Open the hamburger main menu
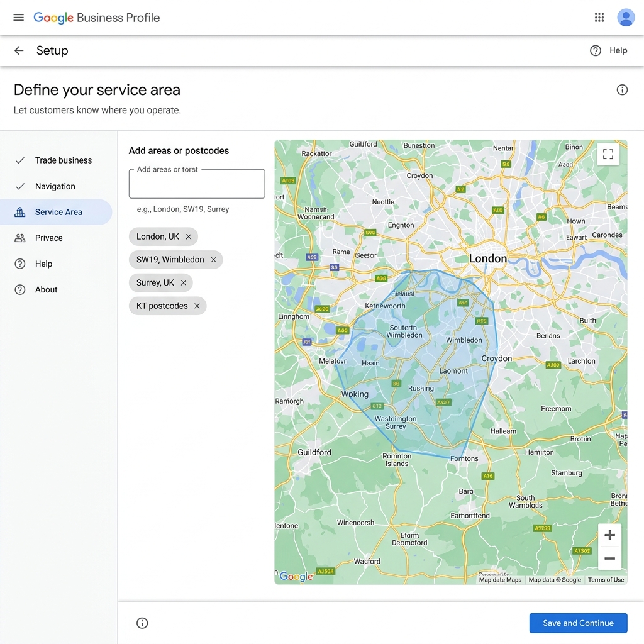Viewport: 644px width, 644px height. coord(18,18)
